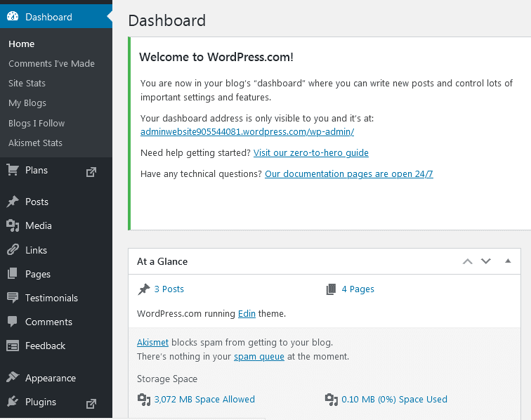Open Comments I've Made
This screenshot has width=531, height=420.
click(x=51, y=64)
